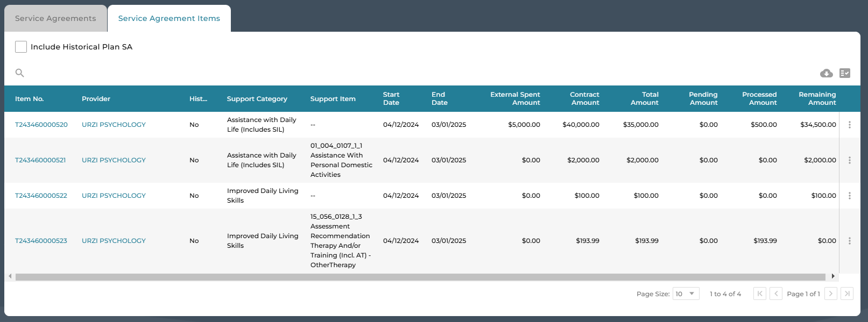Sort by Pending Amount column header

click(703, 98)
